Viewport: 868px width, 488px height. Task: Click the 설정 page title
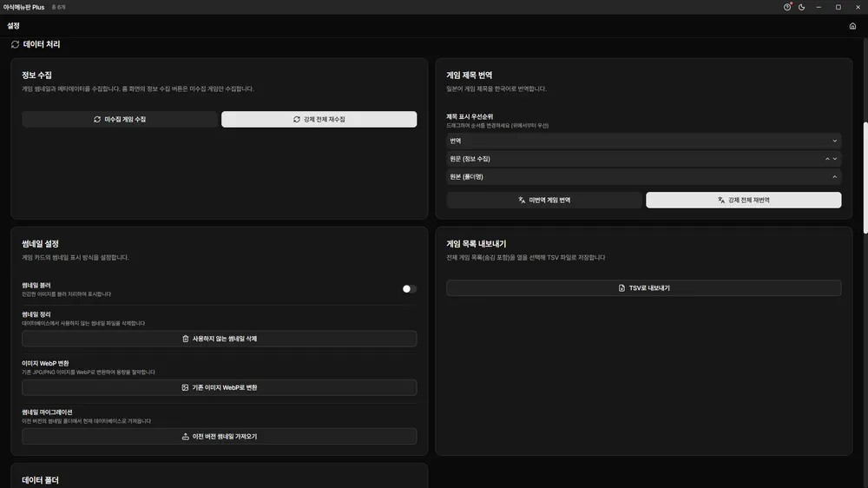[x=13, y=26]
